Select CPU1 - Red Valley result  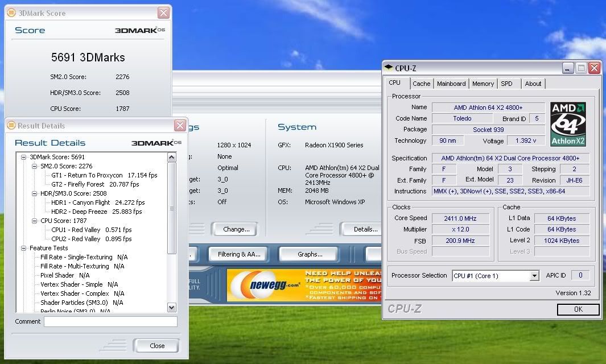91,230
